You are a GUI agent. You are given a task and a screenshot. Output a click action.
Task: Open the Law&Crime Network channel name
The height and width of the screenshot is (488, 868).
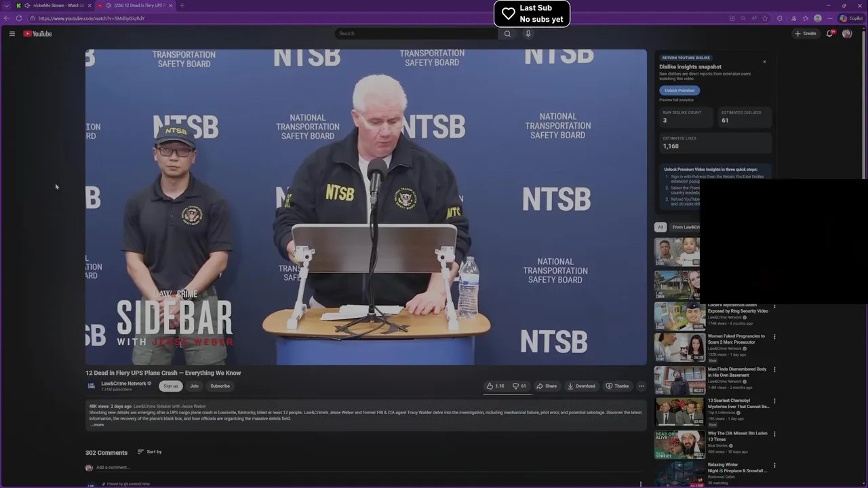point(123,384)
